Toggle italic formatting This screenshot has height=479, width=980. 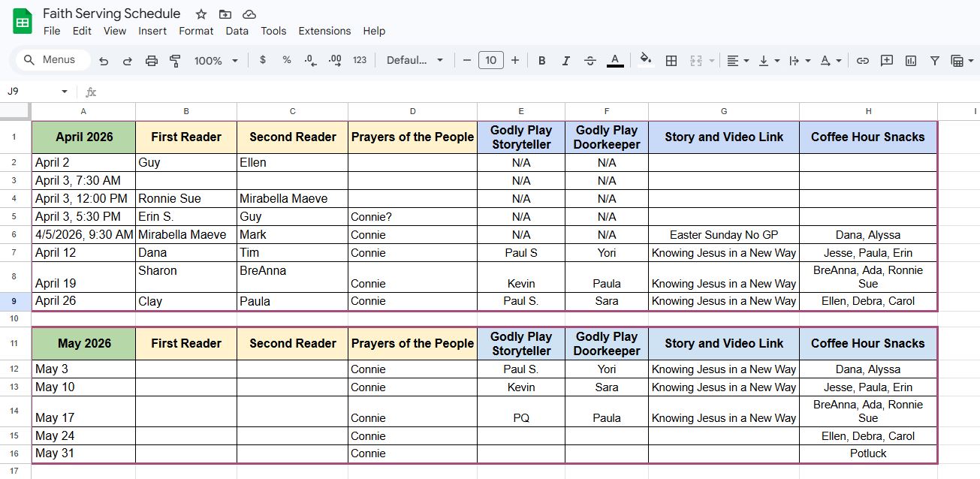pyautogui.click(x=565, y=61)
